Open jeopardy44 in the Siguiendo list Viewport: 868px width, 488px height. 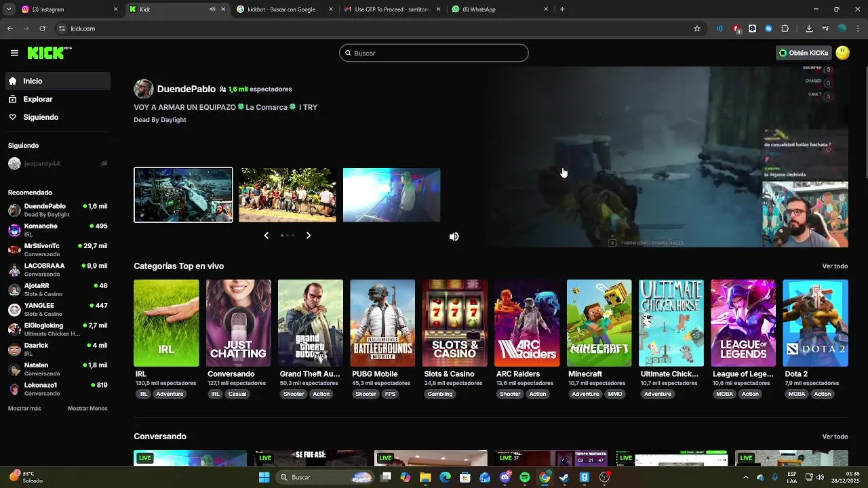[x=58, y=163]
